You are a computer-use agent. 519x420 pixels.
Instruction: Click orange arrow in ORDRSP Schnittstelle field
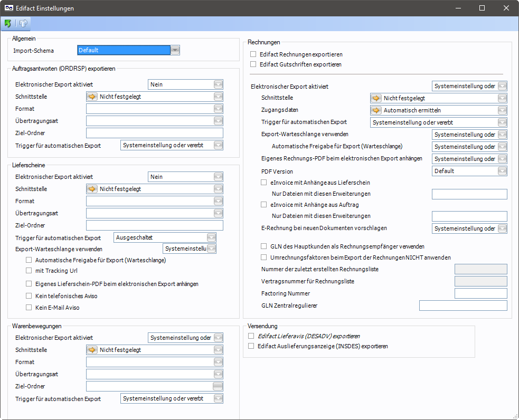point(92,97)
